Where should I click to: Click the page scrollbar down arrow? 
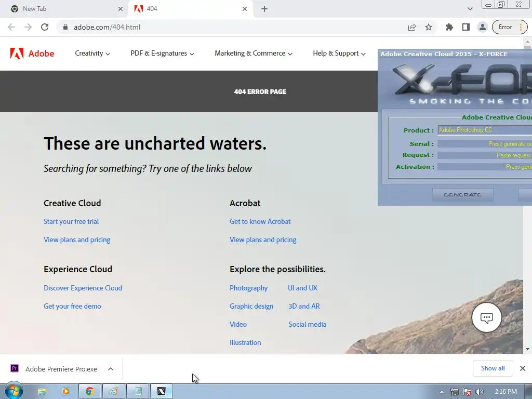pos(527,349)
